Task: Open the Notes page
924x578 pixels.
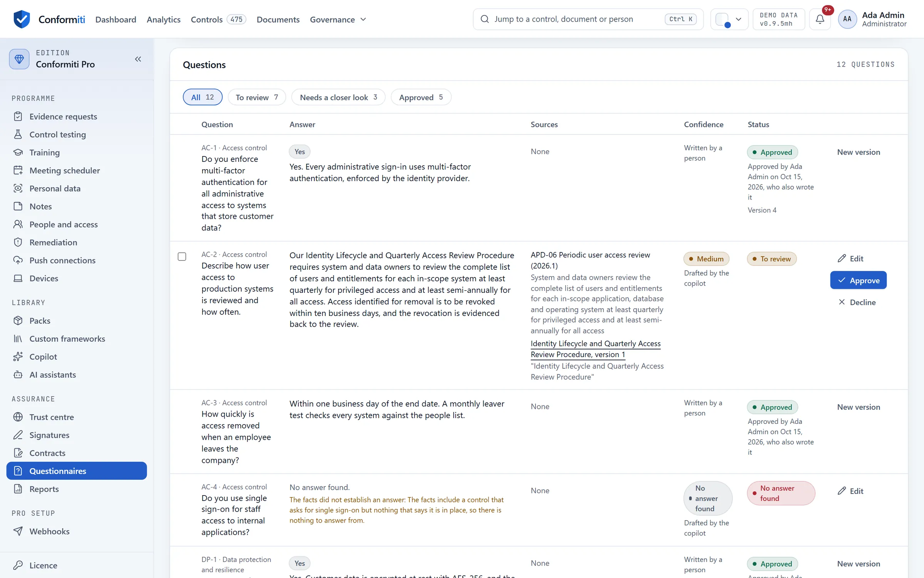Action: click(77, 206)
